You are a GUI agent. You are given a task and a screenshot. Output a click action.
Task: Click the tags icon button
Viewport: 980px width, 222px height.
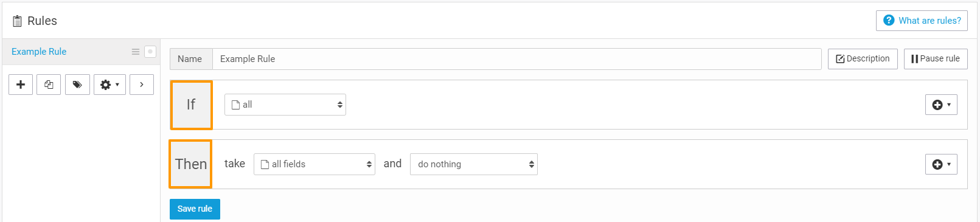point(77,85)
